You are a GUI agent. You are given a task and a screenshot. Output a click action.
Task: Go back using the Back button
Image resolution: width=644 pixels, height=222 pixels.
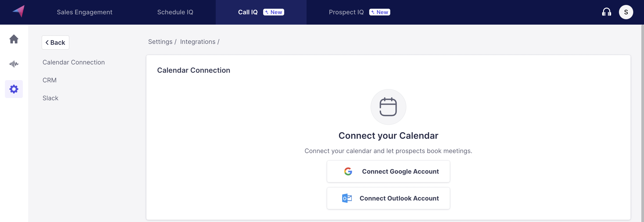[x=55, y=43]
